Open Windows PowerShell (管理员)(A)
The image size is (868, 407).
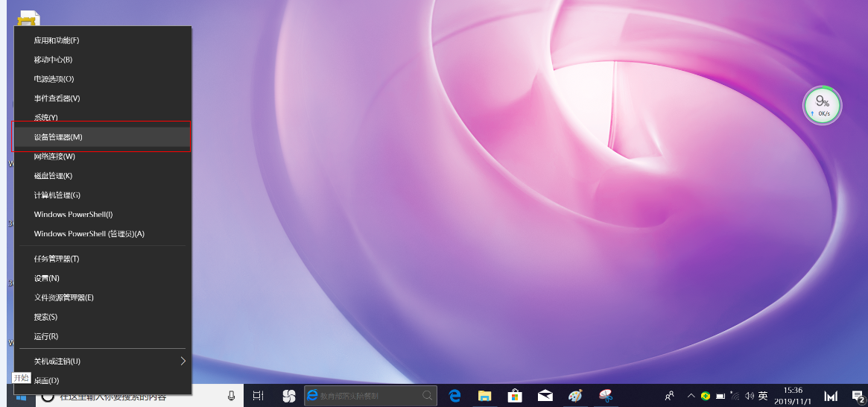coord(89,234)
